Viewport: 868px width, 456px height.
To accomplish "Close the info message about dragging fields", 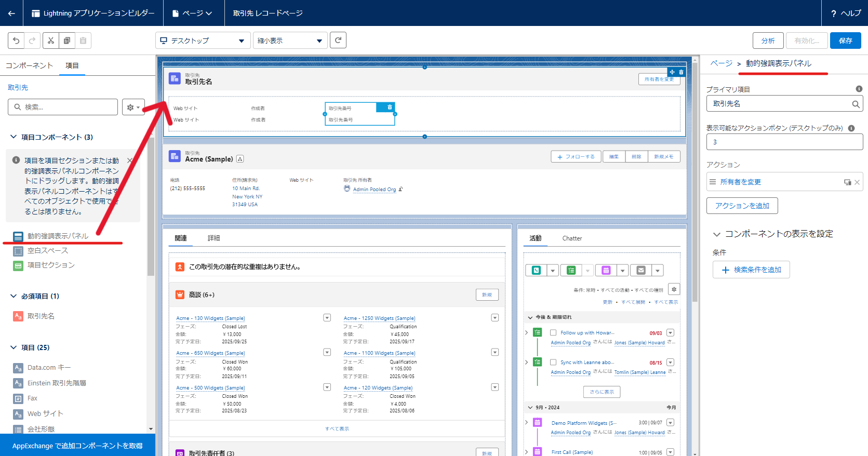I will point(130,160).
